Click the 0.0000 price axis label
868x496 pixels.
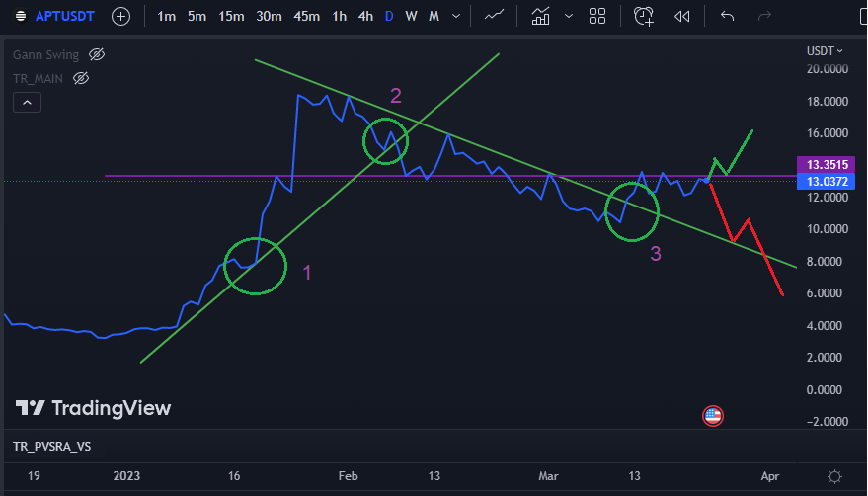tap(825, 389)
